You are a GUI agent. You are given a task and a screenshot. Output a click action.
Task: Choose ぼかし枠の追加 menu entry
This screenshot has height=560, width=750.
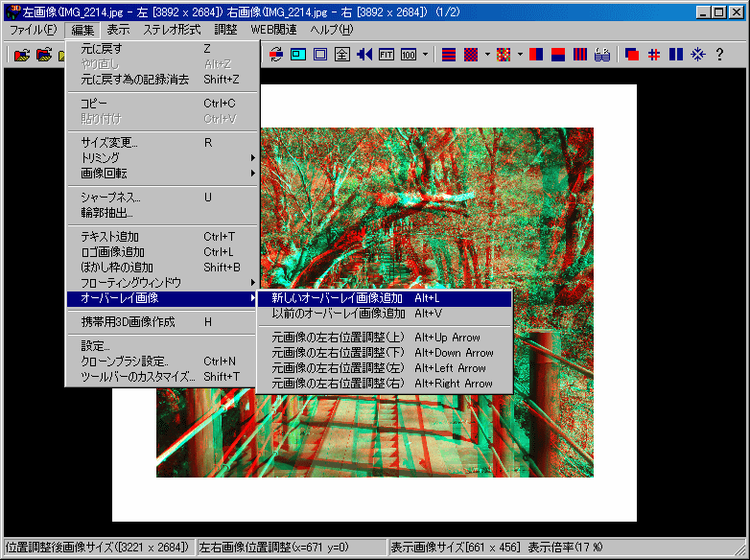163,268
